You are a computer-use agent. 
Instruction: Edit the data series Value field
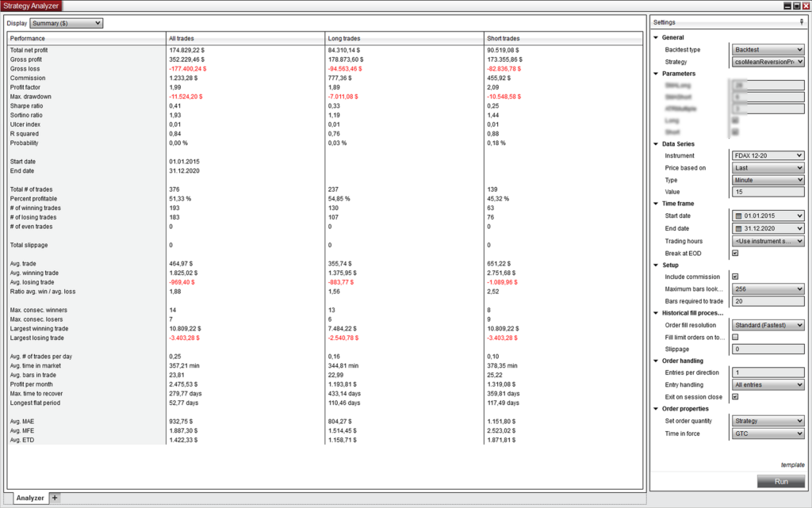768,192
